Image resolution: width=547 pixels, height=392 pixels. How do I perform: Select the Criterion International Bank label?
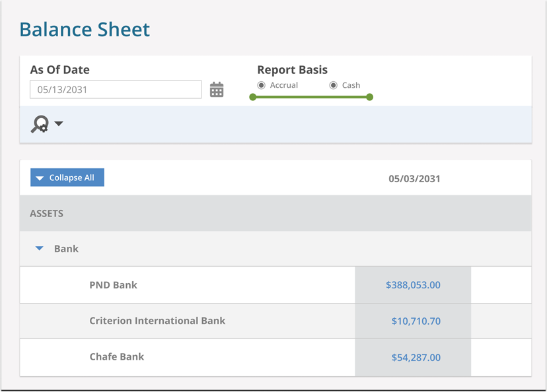coord(157,321)
